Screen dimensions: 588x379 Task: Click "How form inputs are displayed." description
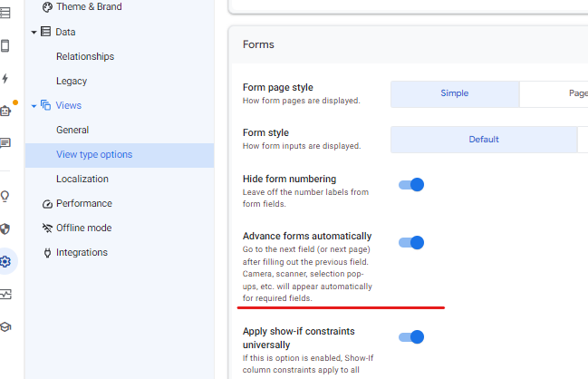tap(302, 146)
